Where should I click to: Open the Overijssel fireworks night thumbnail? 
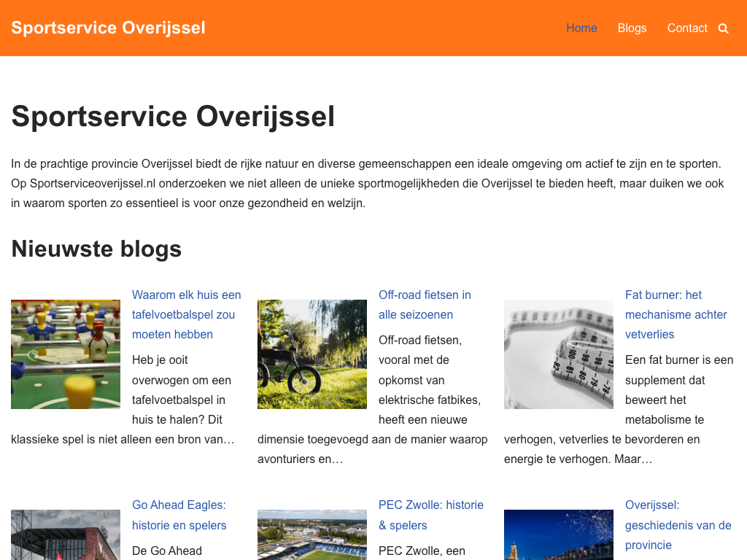click(x=559, y=534)
